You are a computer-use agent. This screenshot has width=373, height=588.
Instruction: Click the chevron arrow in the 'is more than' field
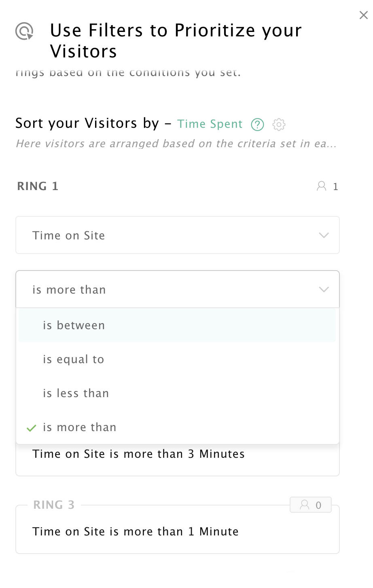pos(324,290)
